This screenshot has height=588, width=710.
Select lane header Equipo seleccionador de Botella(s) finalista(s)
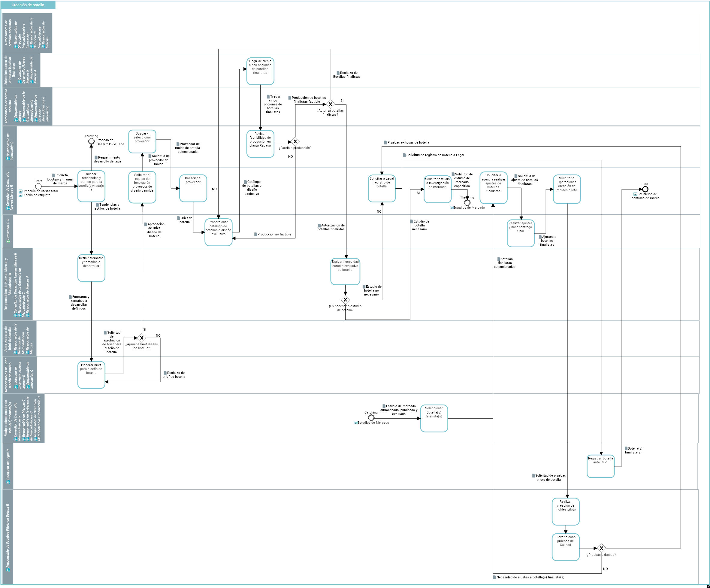pos(24,419)
